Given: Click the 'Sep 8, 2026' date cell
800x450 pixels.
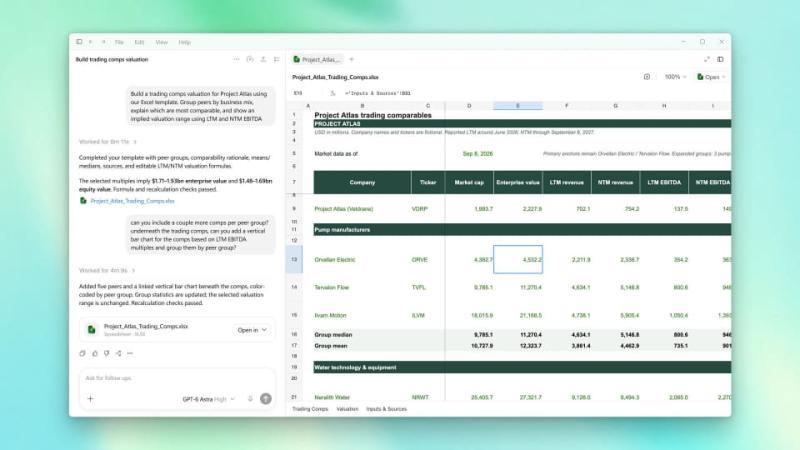Looking at the screenshot, I should (478, 154).
